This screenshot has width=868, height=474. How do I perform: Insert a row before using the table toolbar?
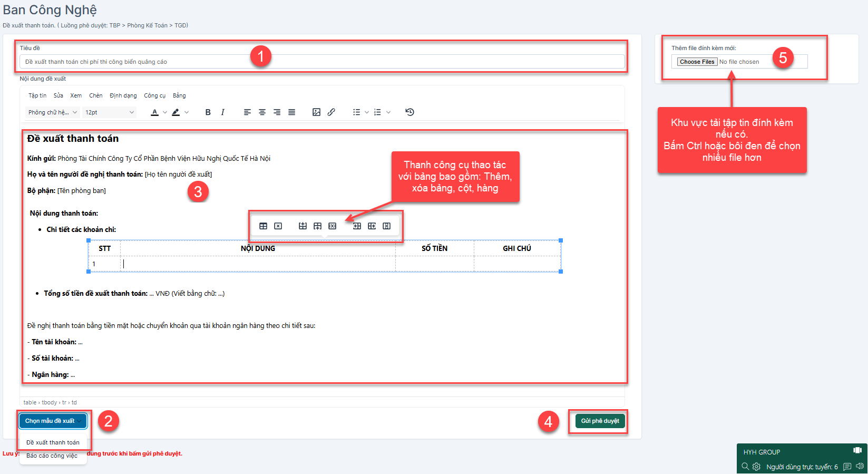pyautogui.click(x=303, y=226)
